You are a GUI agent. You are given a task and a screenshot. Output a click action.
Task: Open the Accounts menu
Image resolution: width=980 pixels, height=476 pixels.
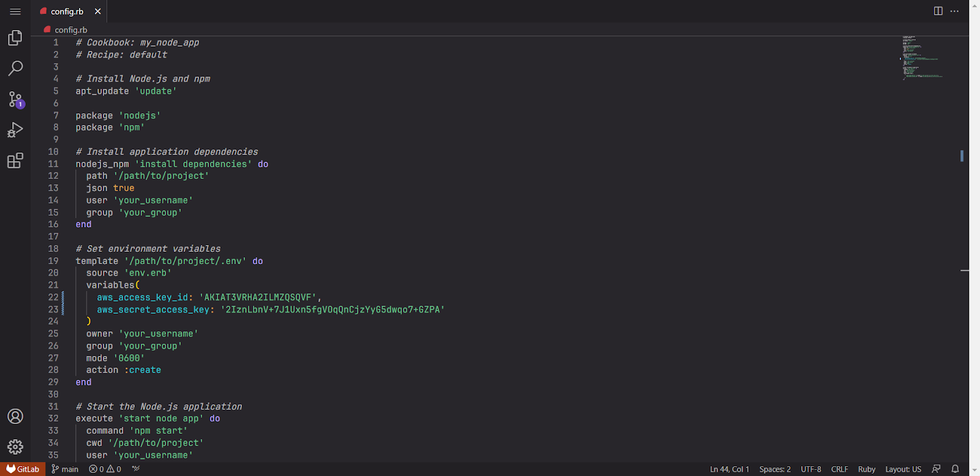pos(15,417)
